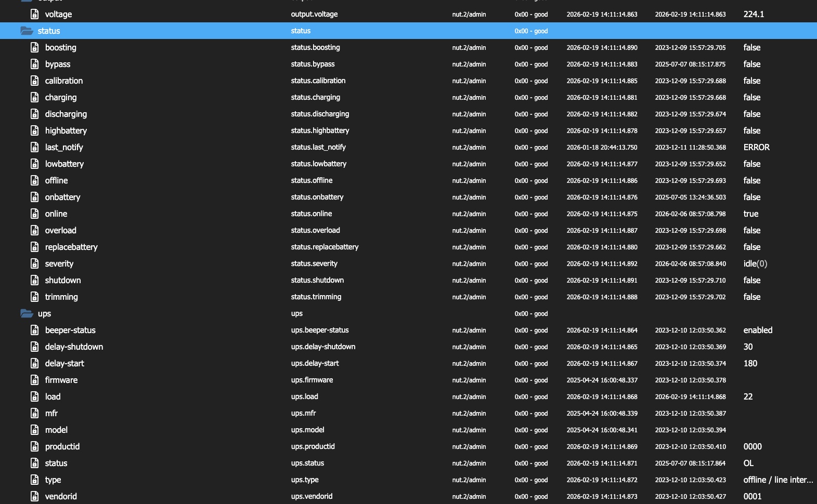Click 0x00 - good in the highlighted status row
Screen dimensions: 817x504
tap(531, 31)
